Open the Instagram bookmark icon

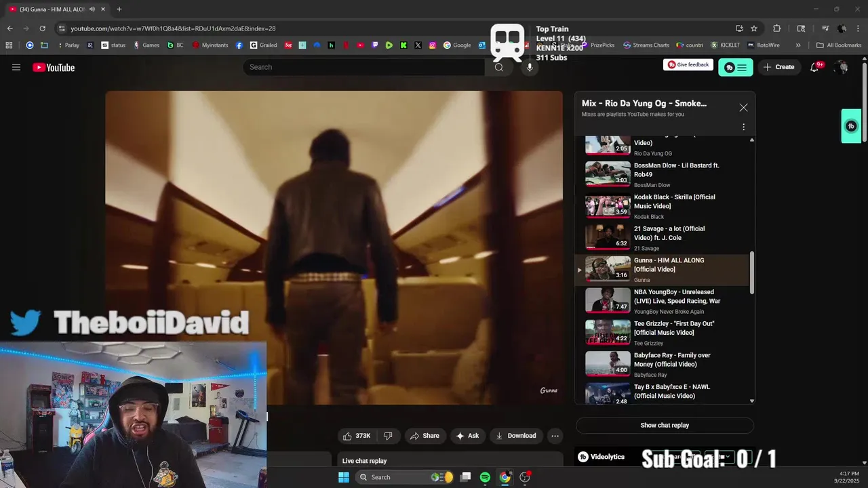pos(432,45)
